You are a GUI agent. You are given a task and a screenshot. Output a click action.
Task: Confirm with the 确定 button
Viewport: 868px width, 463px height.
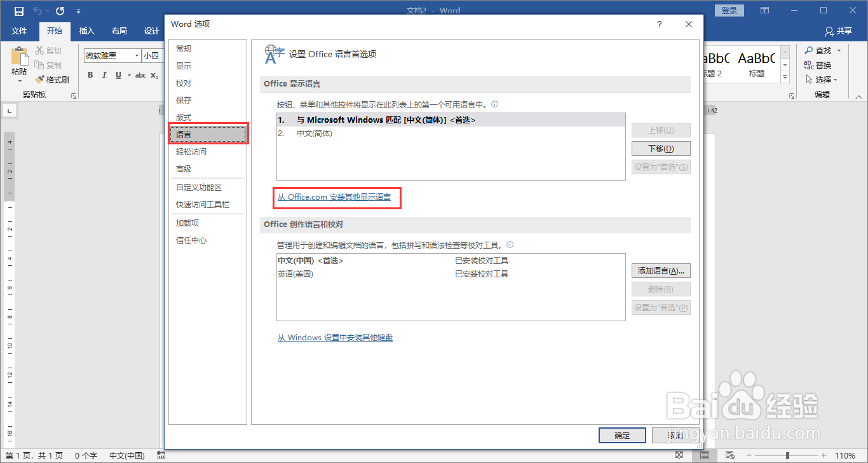[622, 436]
